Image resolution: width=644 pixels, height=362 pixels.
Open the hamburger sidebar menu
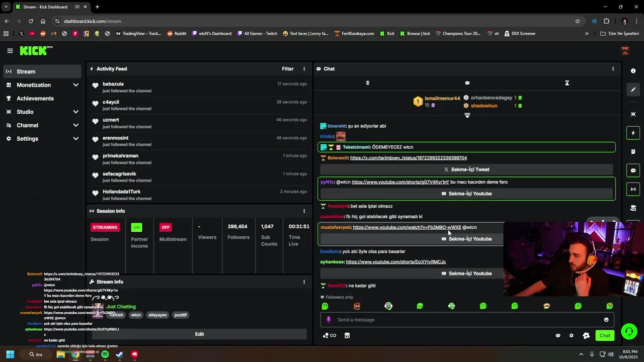pos(10,51)
